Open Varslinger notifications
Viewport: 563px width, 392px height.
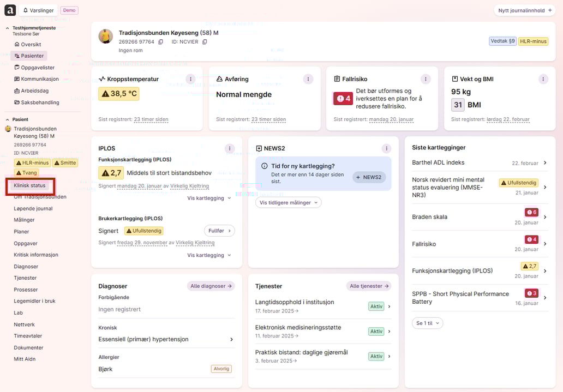pos(38,10)
